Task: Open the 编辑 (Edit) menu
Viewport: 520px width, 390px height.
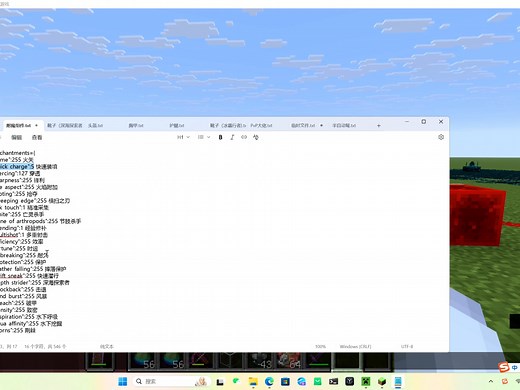Action: (x=17, y=137)
